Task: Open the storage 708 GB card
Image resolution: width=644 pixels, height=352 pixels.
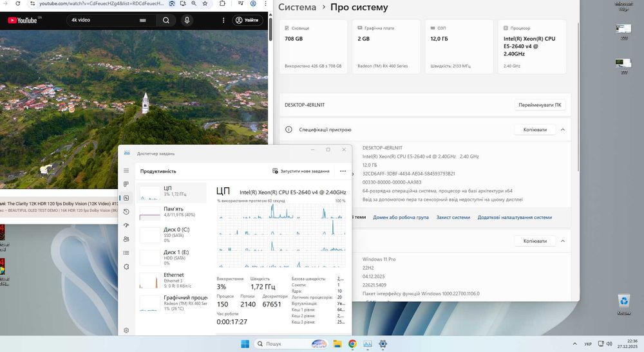Action: pos(313,47)
